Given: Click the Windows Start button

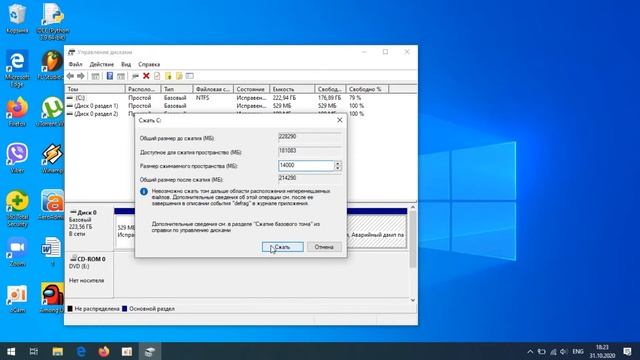Looking at the screenshot, I should (x=11, y=351).
